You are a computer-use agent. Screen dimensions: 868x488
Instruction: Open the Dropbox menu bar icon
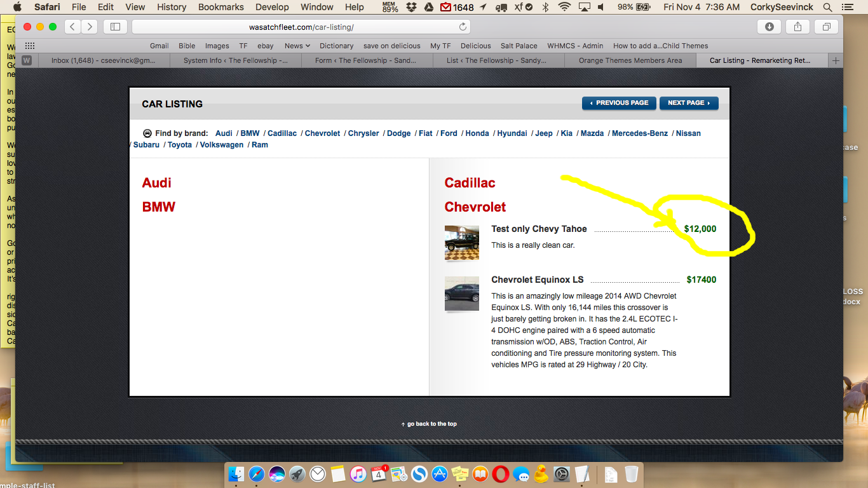(411, 7)
